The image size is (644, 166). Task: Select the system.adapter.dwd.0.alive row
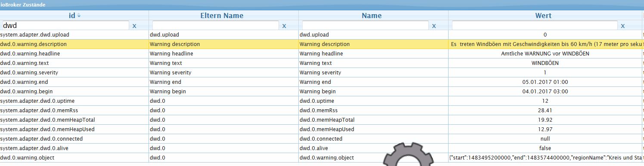[322, 148]
